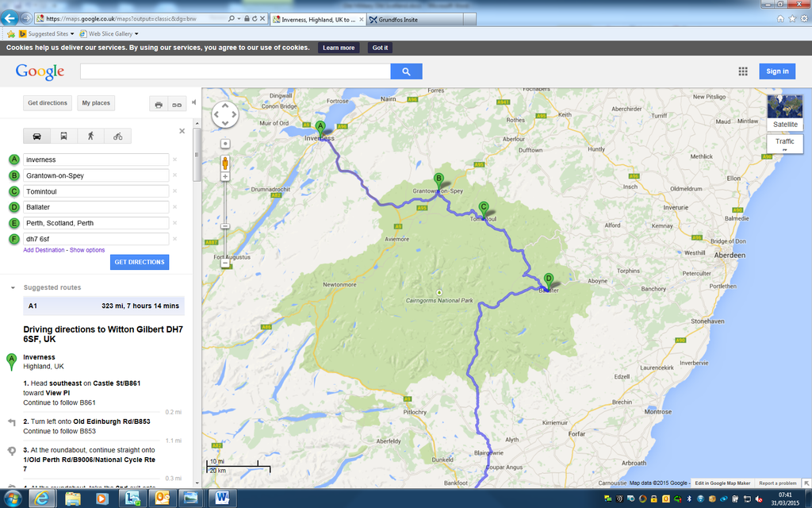Refresh the page with the reload icon
Screen dimensions: 812x508
255,19
